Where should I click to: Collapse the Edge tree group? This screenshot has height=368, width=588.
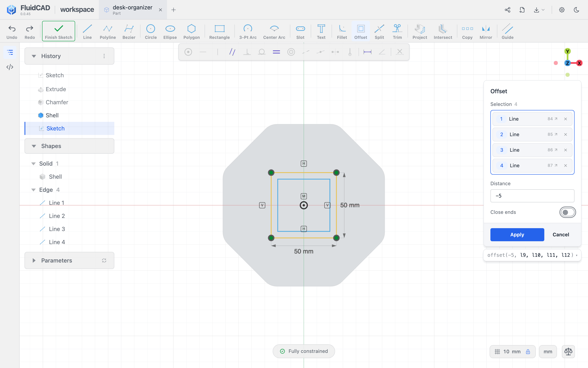[33, 190]
